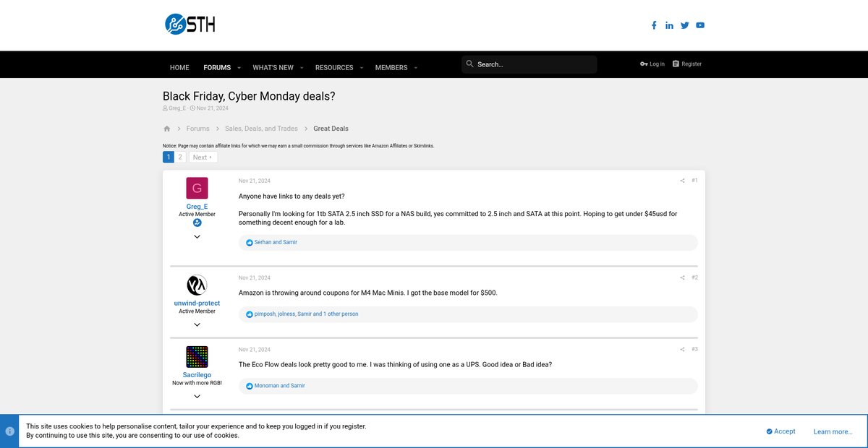Screen dimensions: 868x448
Task: Click like icon on Greg_E's post
Action: point(250,243)
